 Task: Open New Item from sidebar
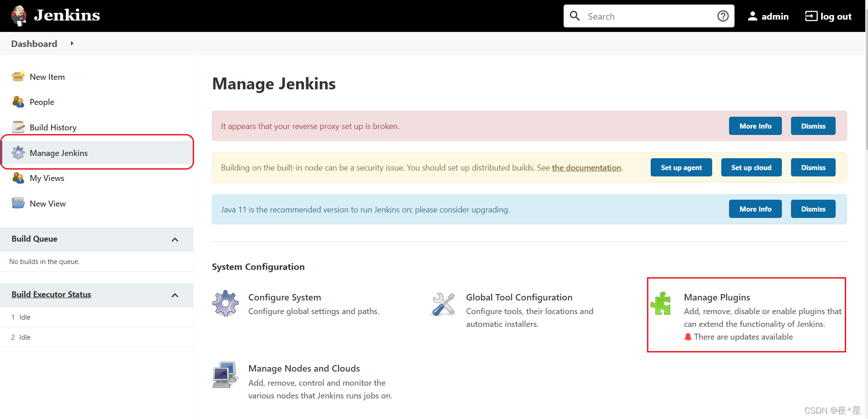pos(47,77)
